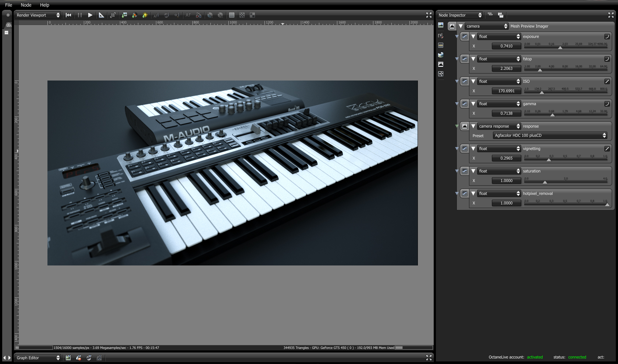Open the Agfacolor HDC 100 plusCD preset dropdown

[x=550, y=135]
